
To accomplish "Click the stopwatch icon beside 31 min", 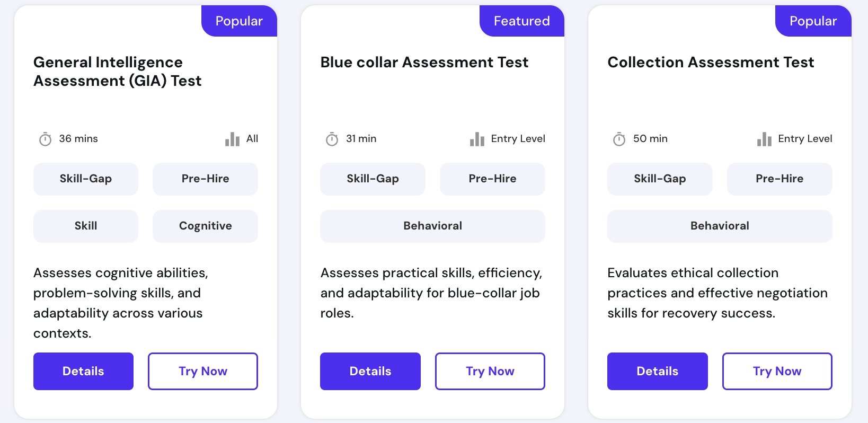I will pos(332,139).
